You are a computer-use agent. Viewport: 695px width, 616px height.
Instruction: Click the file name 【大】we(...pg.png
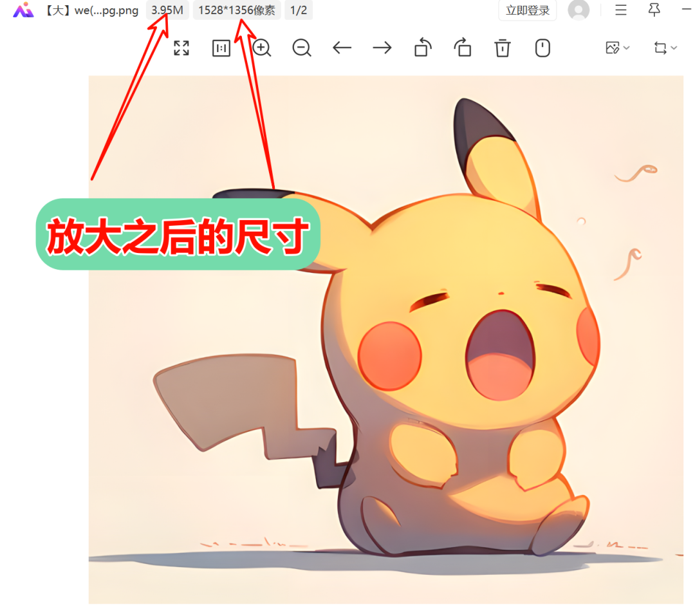coord(92,10)
